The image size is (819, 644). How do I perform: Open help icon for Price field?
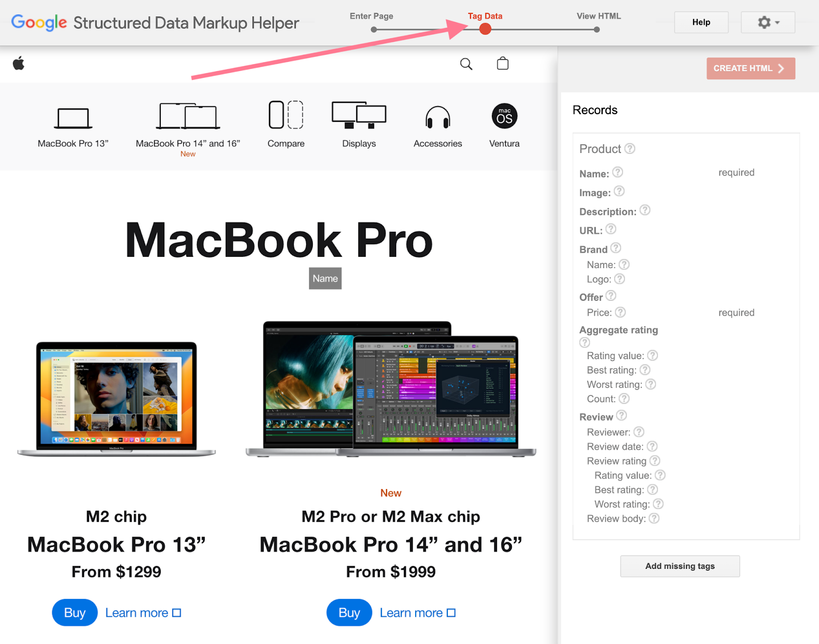tap(620, 312)
